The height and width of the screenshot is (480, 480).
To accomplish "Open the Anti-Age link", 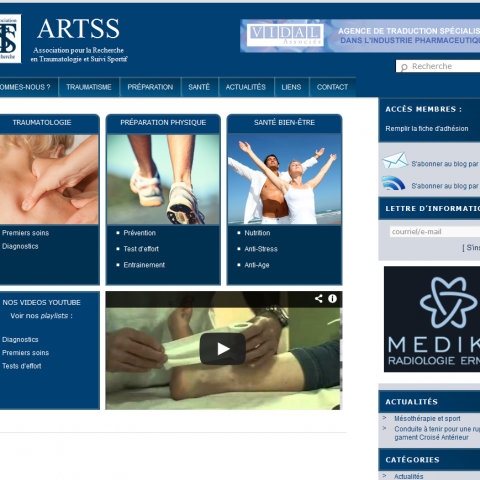I will point(257,265).
